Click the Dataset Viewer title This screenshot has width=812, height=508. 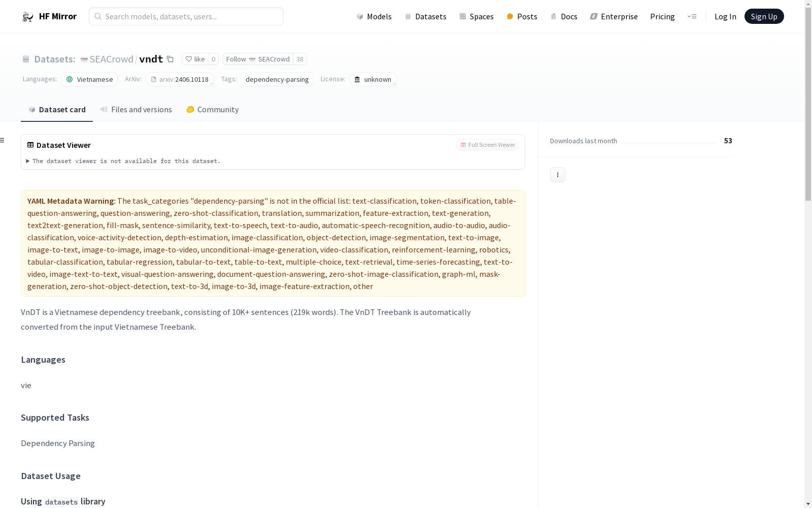[x=63, y=145]
